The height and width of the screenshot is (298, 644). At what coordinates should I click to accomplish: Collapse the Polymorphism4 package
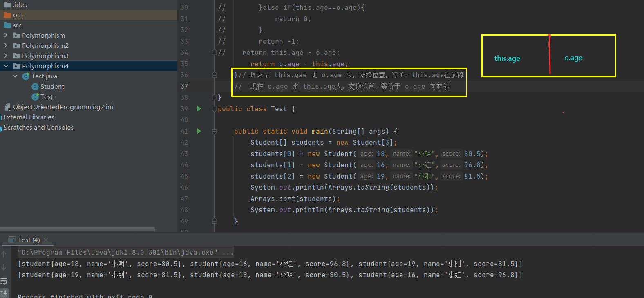point(6,66)
